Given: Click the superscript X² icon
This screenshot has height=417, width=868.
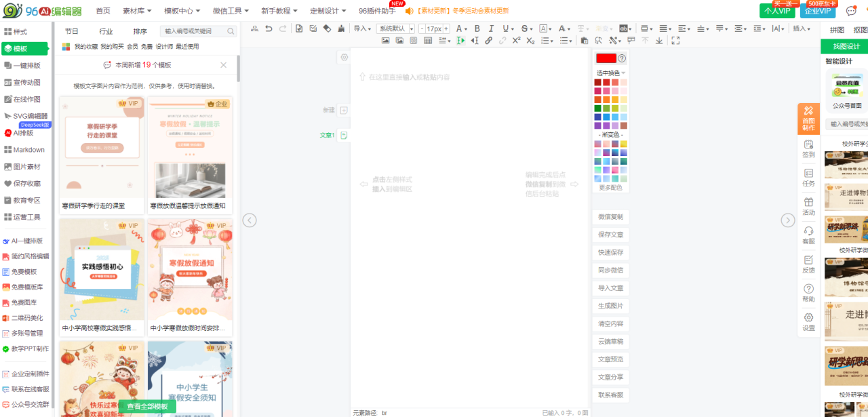Looking at the screenshot, I should coord(517,41).
